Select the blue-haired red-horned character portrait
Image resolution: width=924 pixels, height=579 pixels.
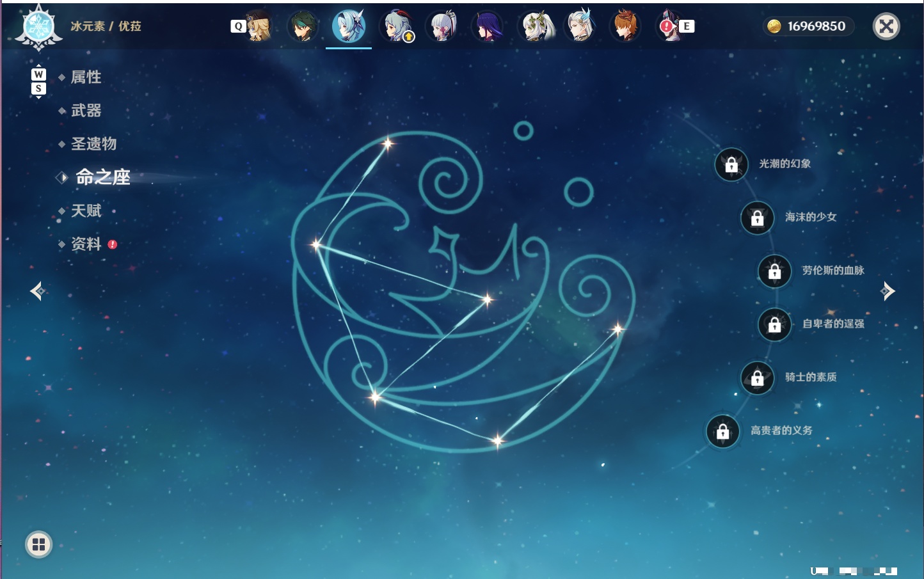[x=397, y=26]
